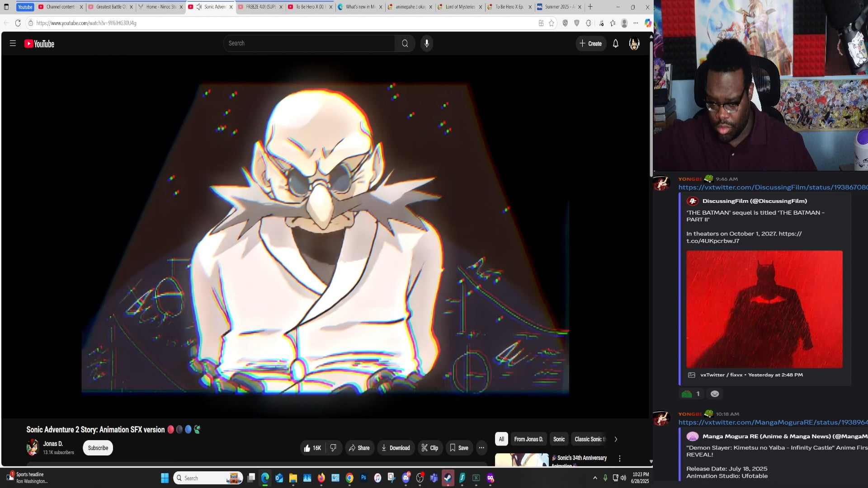The image size is (868, 488).
Task: Switch to the animepahe tab
Action: pos(410,7)
